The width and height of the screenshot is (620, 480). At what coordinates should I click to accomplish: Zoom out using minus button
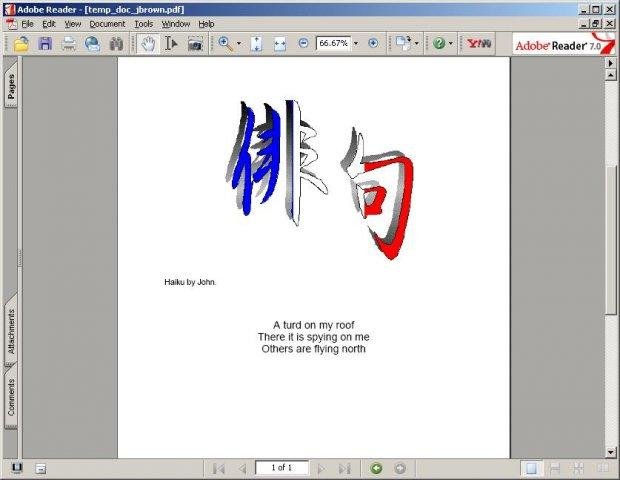(303, 43)
